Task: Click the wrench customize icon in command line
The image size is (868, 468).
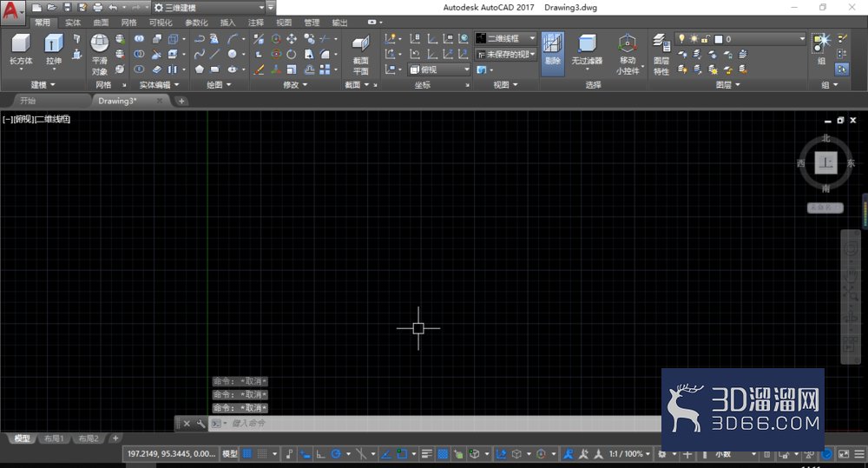Action: [201, 423]
